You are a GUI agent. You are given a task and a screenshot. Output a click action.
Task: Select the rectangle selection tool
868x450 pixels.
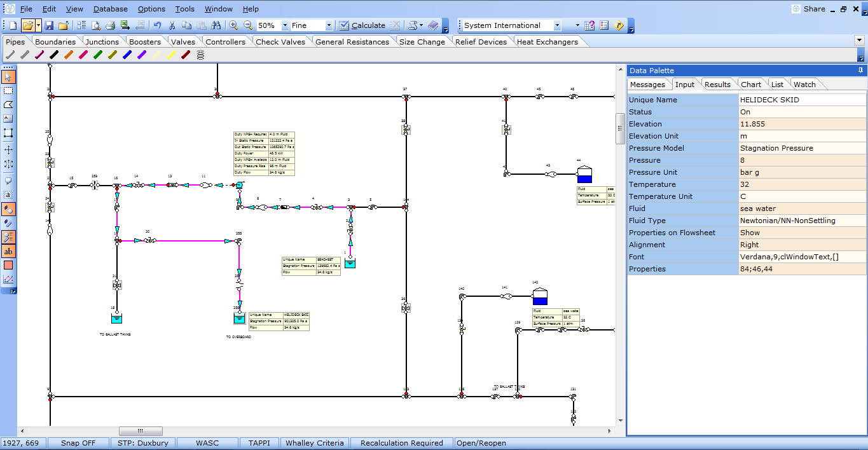tap(8, 90)
